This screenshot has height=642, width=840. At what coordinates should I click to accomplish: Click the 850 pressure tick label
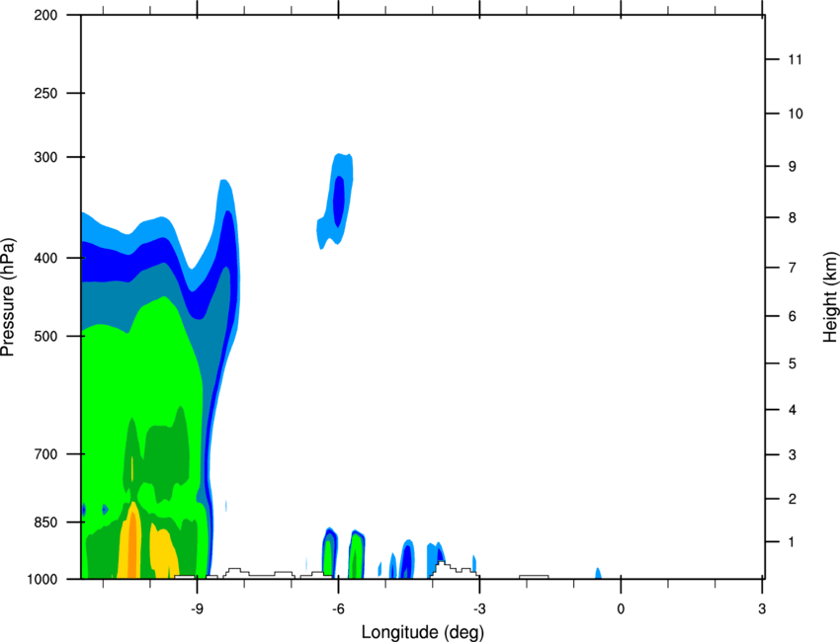(45, 522)
